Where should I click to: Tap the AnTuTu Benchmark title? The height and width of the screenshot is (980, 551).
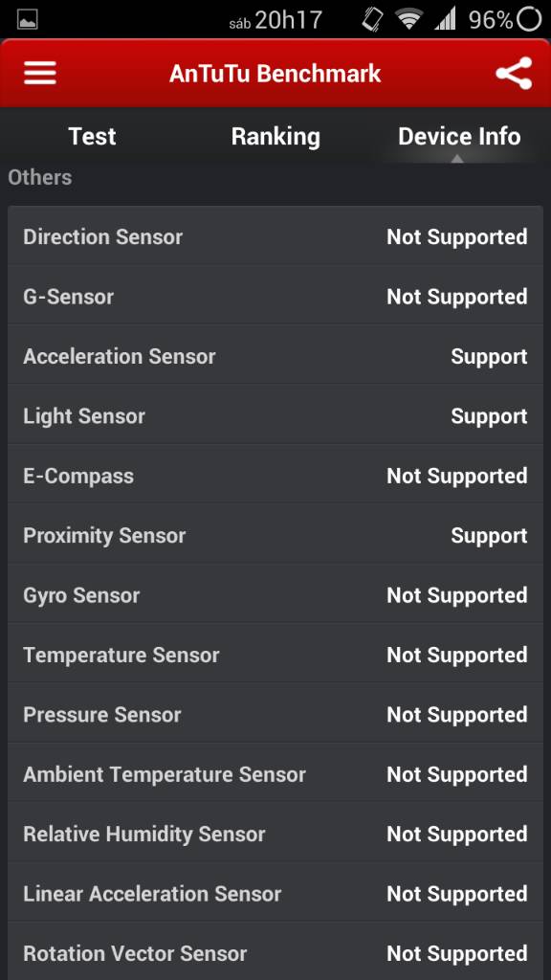pyautogui.click(x=275, y=73)
